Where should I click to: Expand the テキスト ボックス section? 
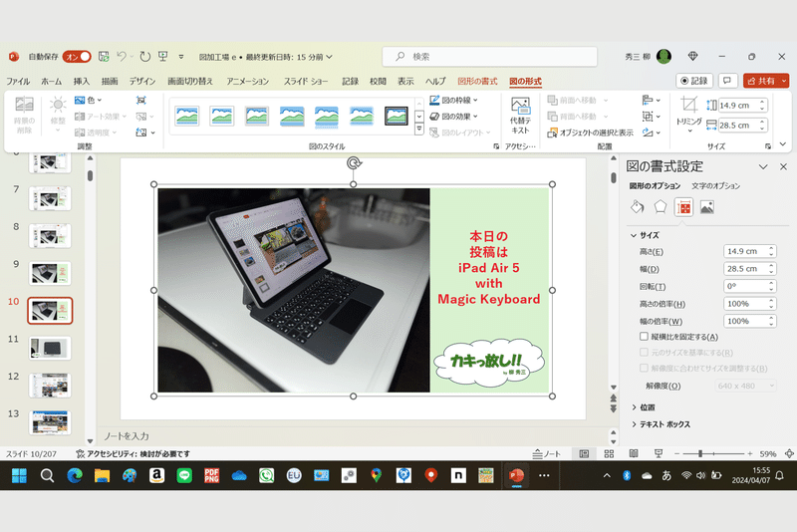pyautogui.click(x=661, y=424)
